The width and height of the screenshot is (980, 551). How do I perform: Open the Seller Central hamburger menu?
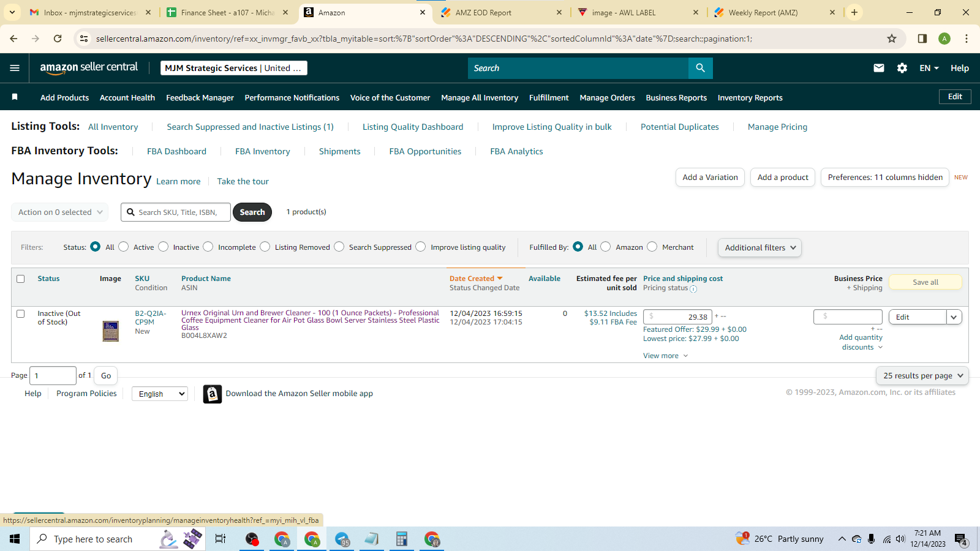(x=15, y=68)
